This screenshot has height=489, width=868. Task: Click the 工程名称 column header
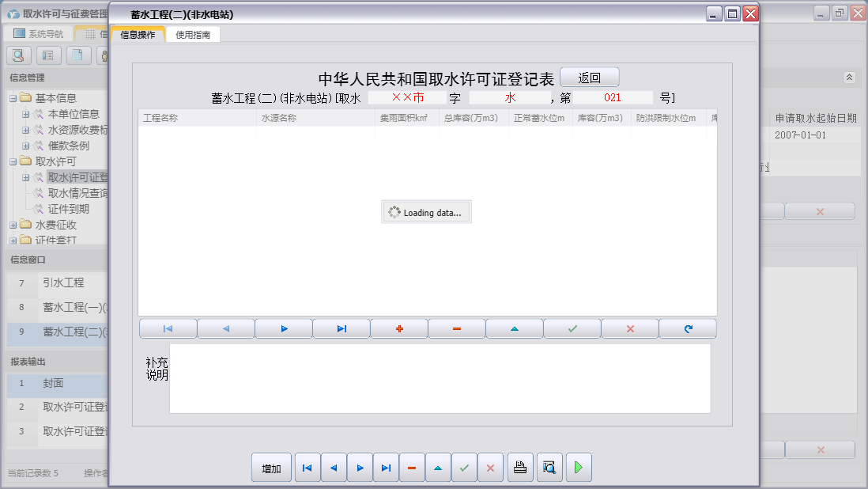[x=197, y=118]
